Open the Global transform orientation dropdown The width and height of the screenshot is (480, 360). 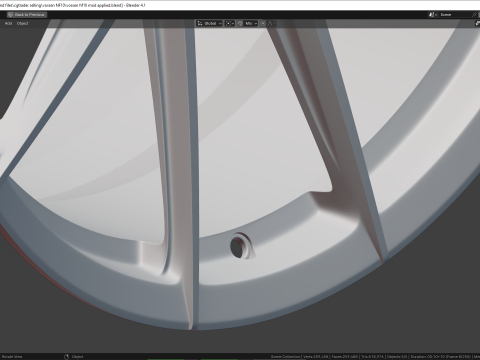[x=209, y=23]
